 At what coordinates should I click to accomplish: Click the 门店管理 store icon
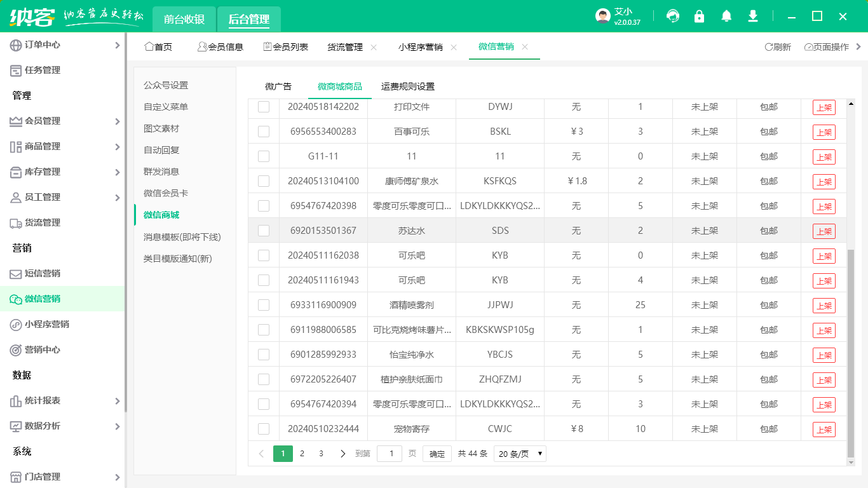pyautogui.click(x=16, y=477)
